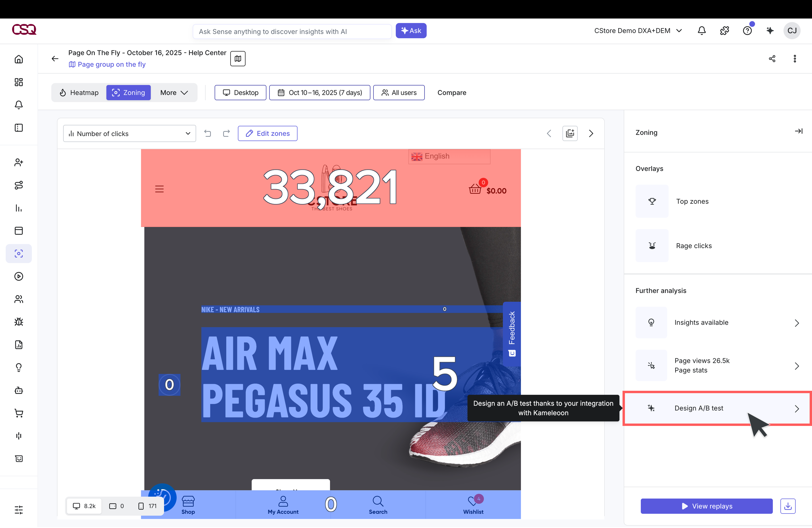Collapse the Zoning side panel
812x528 pixels.
[798, 131]
